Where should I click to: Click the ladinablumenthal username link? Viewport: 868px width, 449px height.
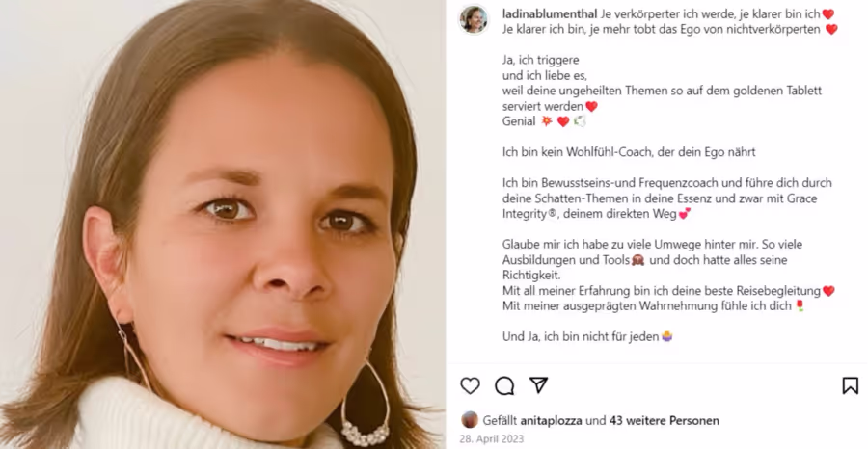[549, 13]
